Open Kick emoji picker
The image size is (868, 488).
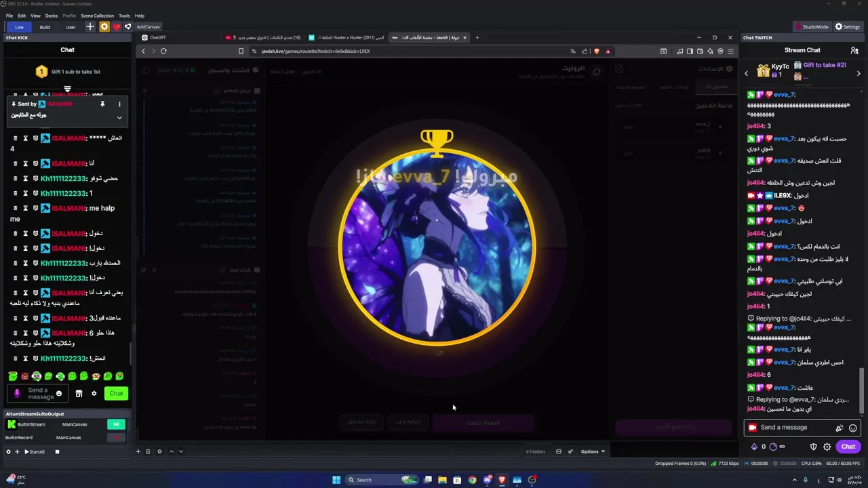pos(59,393)
